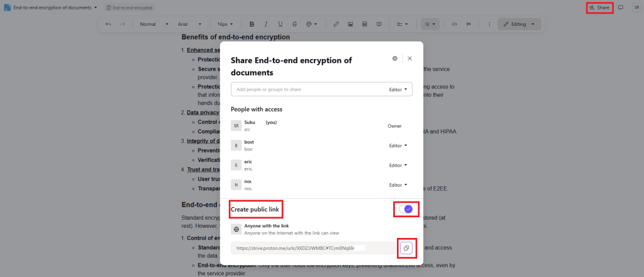Open the SR account avatar menu
Screen dimensions: 644x277
(636, 8)
